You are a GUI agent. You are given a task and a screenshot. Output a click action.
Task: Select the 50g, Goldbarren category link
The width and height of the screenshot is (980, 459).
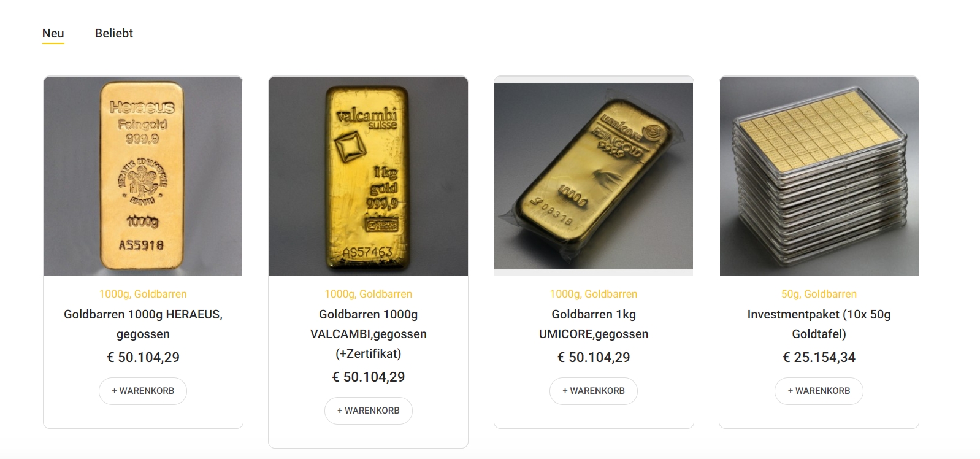click(x=819, y=294)
